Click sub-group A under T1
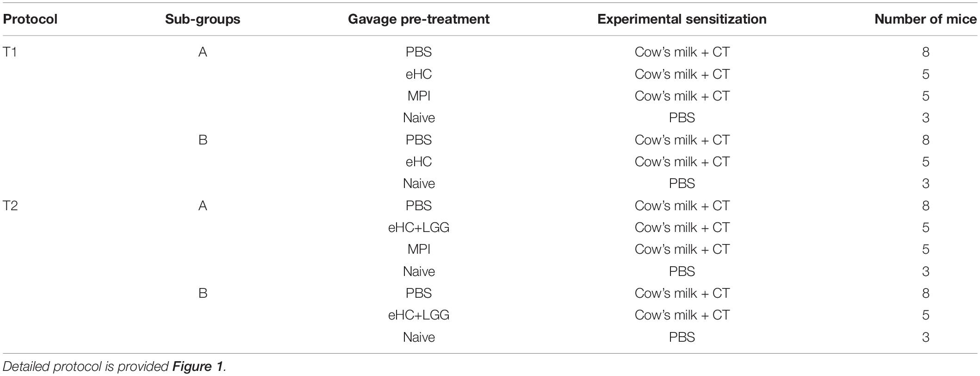The width and height of the screenshot is (980, 376). click(x=203, y=52)
